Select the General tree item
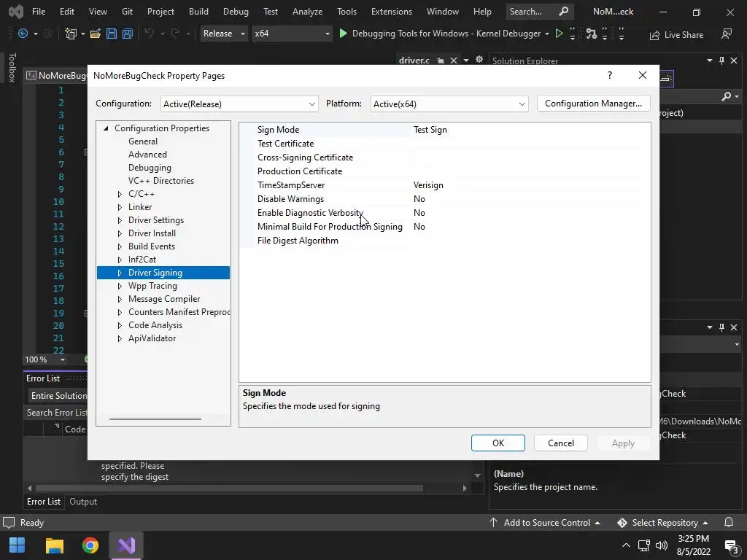Screen dimensions: 747x560 click(x=143, y=141)
